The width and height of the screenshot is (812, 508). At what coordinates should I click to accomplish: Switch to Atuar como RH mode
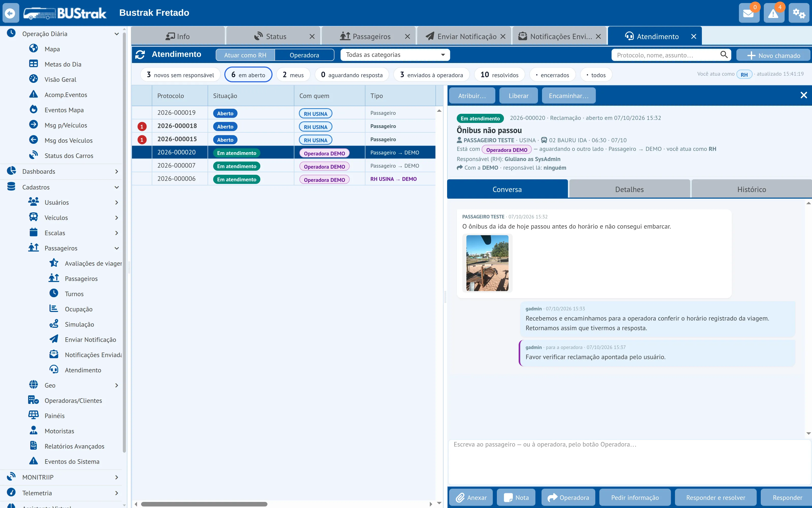245,55
